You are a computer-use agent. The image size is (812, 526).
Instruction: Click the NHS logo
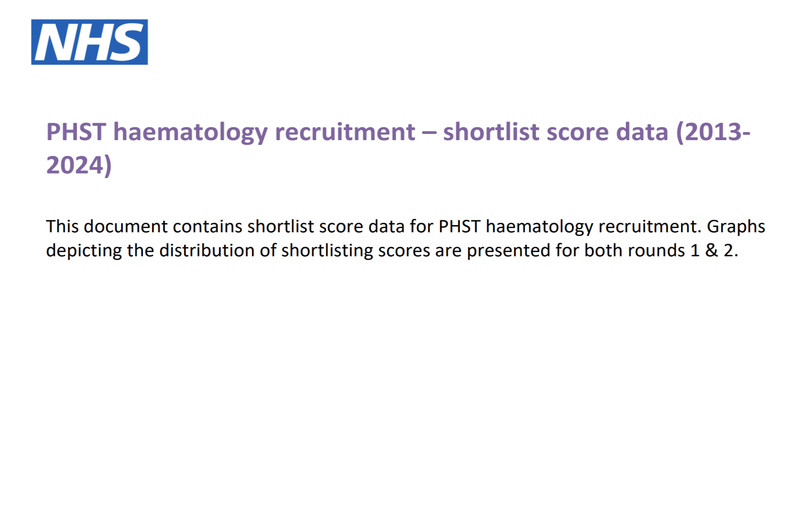(x=89, y=42)
